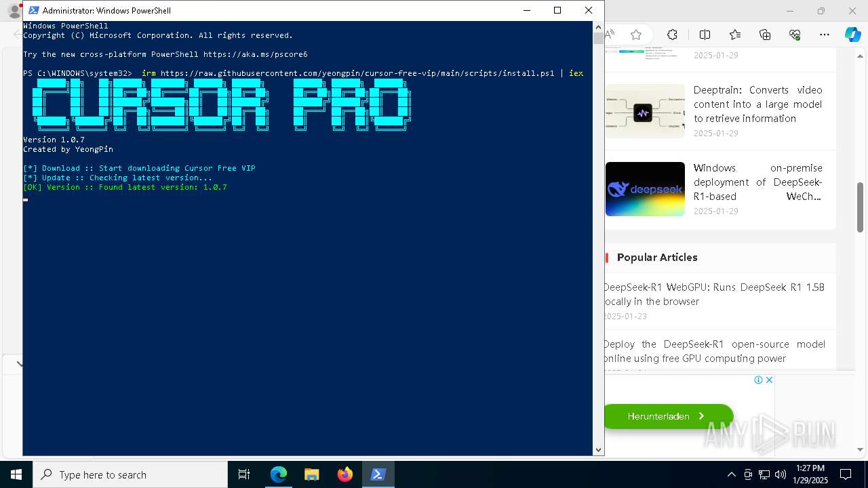Open the clock showing 1:27 PM
This screenshot has width=868, height=488.
pyautogui.click(x=811, y=474)
